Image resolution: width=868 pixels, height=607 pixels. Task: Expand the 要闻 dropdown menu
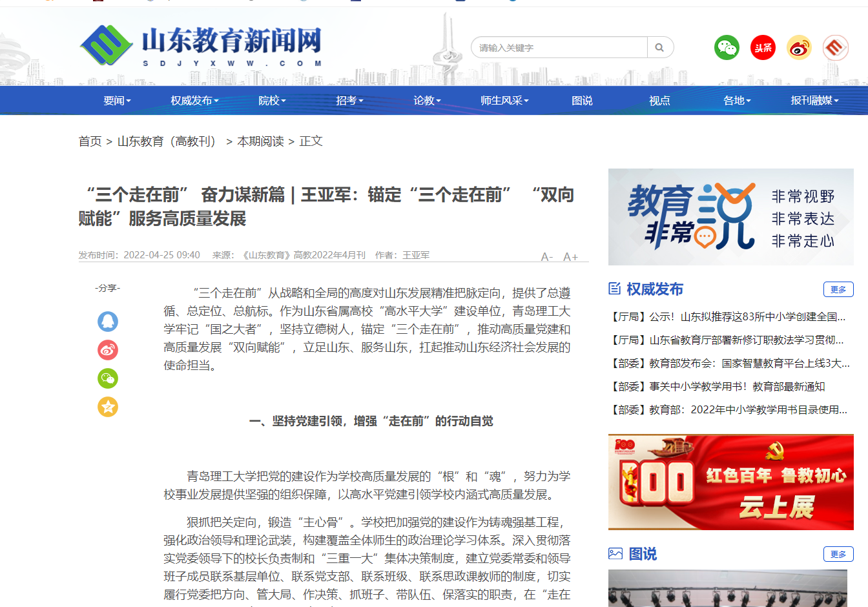[117, 101]
